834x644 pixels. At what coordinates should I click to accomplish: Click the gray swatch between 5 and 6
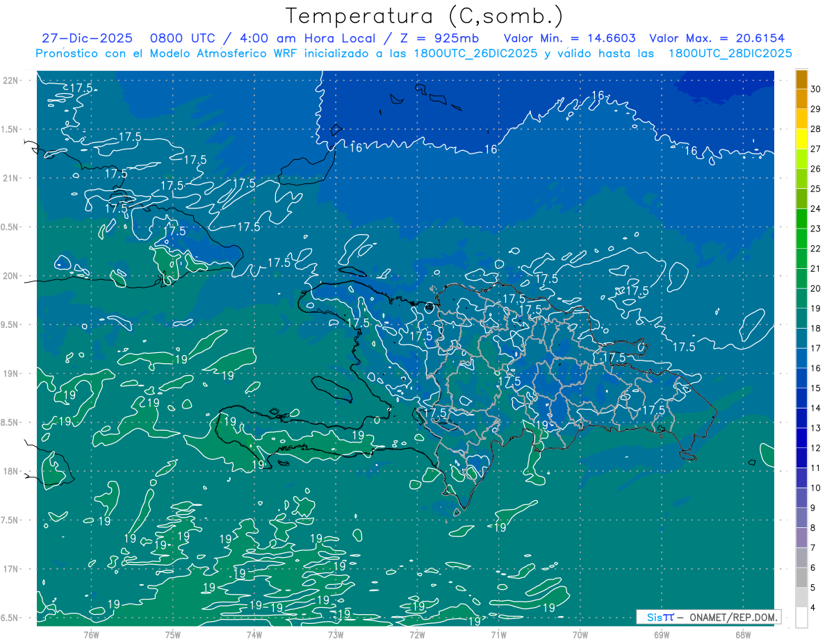pos(801,577)
